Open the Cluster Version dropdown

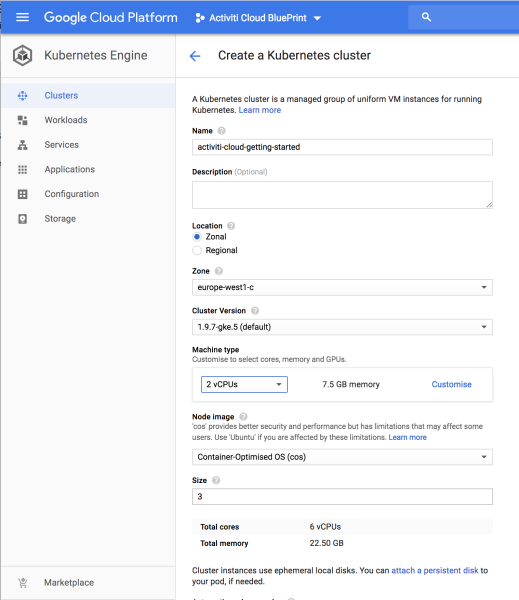pyautogui.click(x=342, y=327)
